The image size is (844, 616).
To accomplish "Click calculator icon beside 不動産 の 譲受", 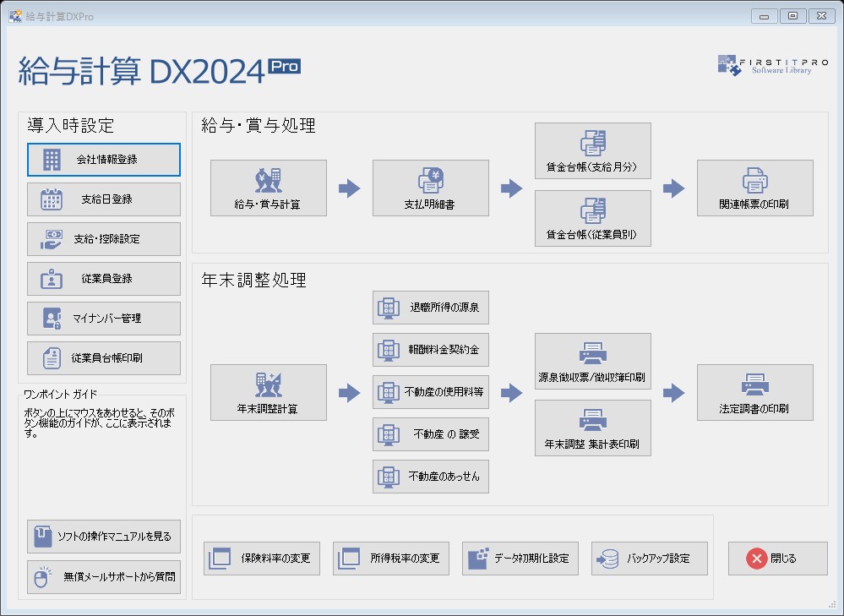I will point(388,434).
